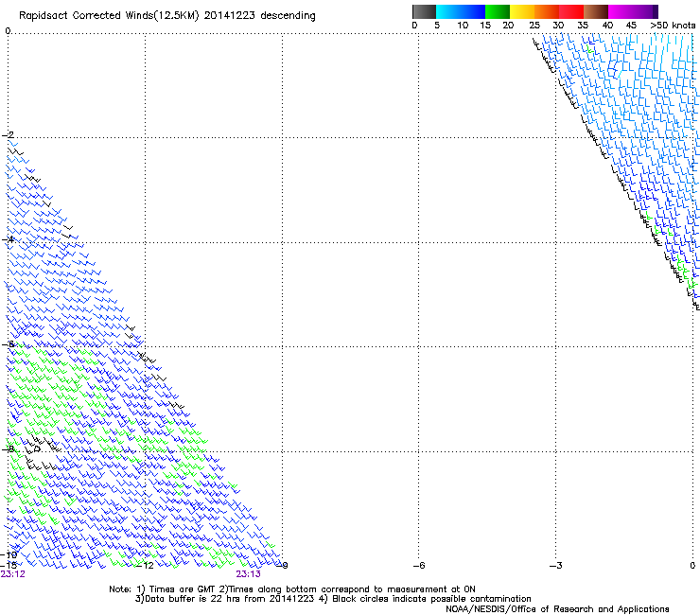Click the '-2' latitude axis label

8,135
